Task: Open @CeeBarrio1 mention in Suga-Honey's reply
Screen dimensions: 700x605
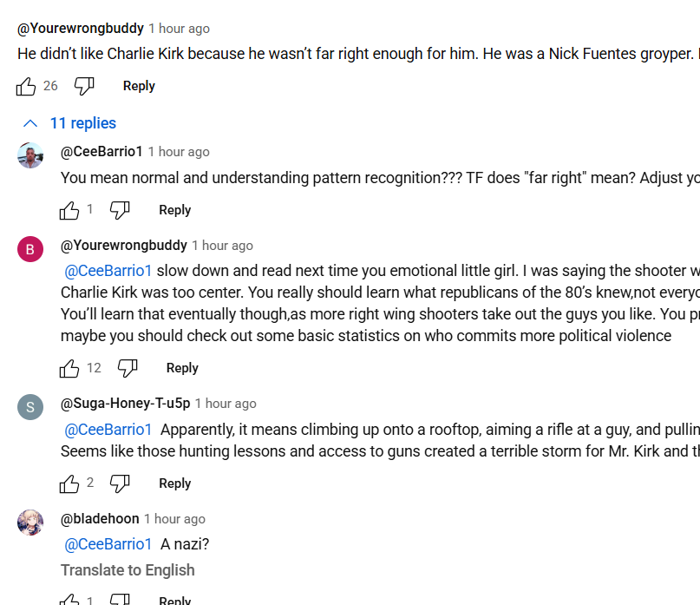Action: 108,430
